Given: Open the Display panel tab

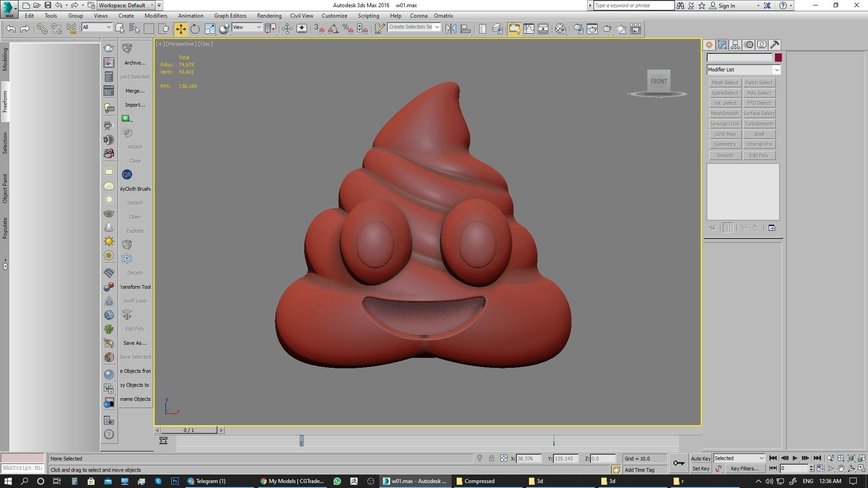Looking at the screenshot, I should [762, 45].
